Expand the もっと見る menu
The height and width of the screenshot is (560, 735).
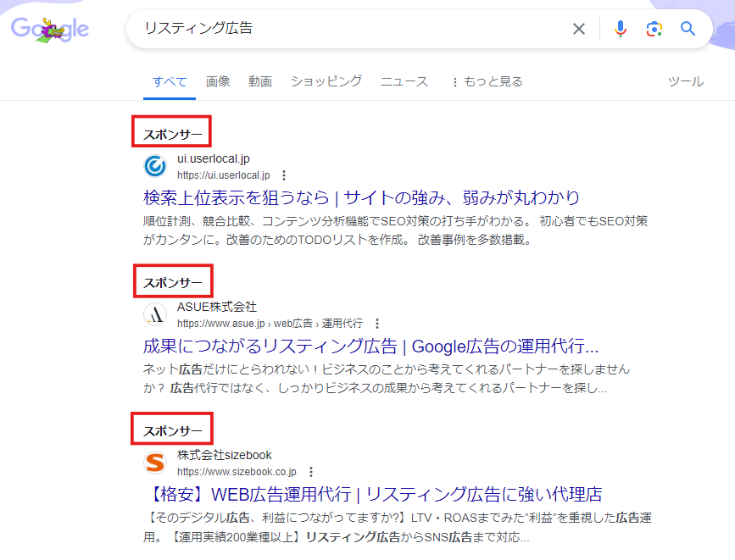click(487, 81)
